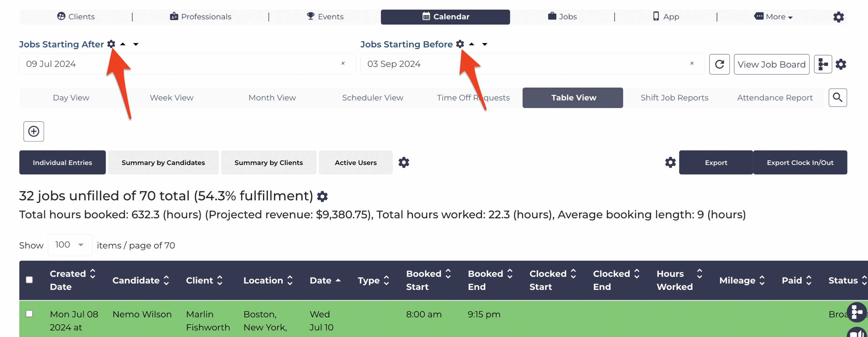Click the board view icon right of View Job Board

(x=823, y=64)
